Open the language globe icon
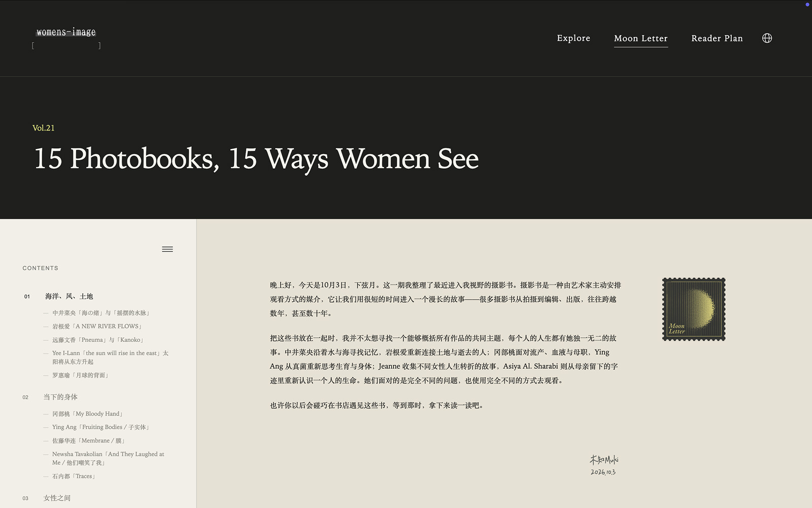This screenshot has height=508, width=812. click(x=767, y=38)
